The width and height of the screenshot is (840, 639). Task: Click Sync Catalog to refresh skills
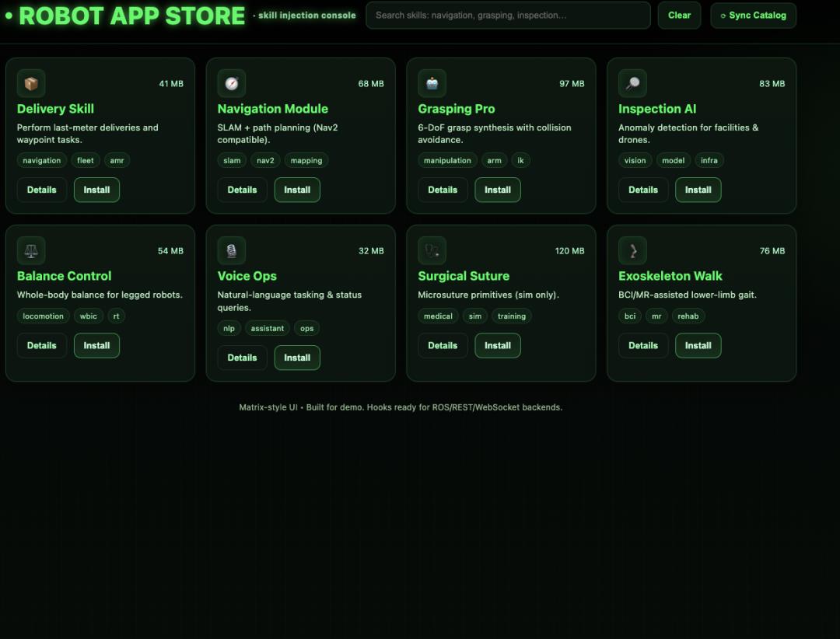coord(753,15)
